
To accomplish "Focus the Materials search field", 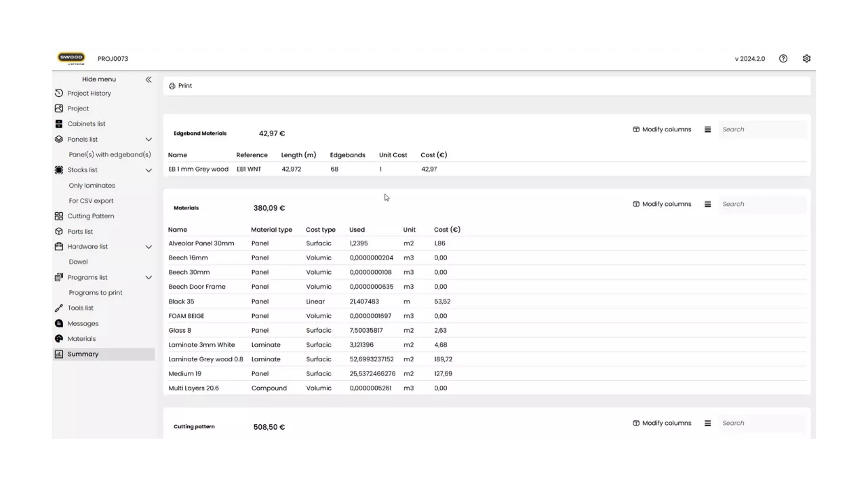I will [762, 204].
